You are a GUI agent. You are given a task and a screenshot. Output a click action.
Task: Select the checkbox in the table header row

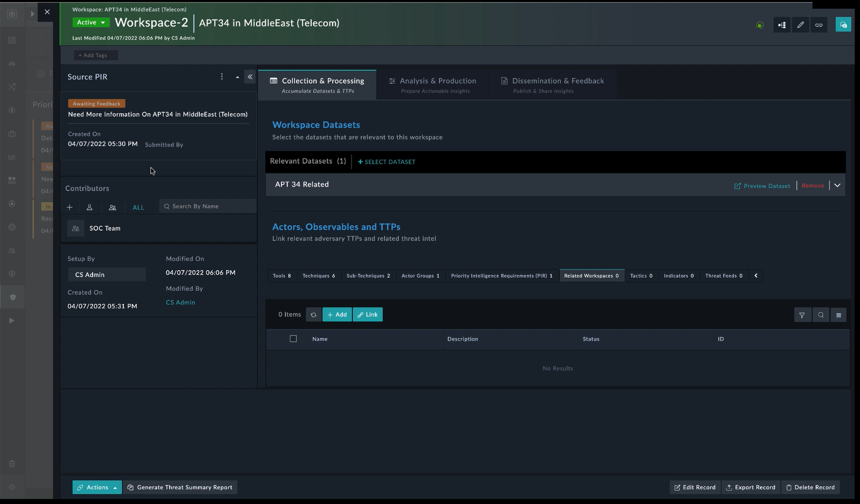[x=293, y=339]
